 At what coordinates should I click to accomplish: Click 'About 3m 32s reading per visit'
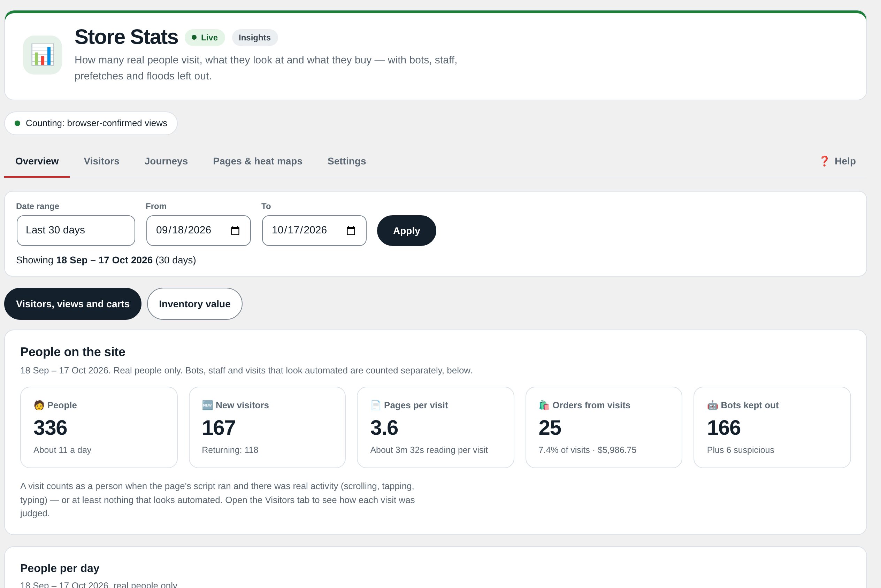point(429,450)
